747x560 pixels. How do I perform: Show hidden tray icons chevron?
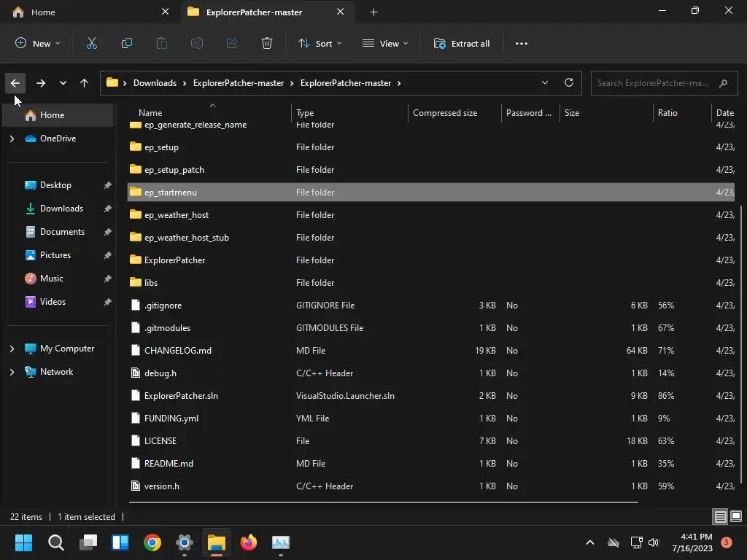(x=589, y=542)
